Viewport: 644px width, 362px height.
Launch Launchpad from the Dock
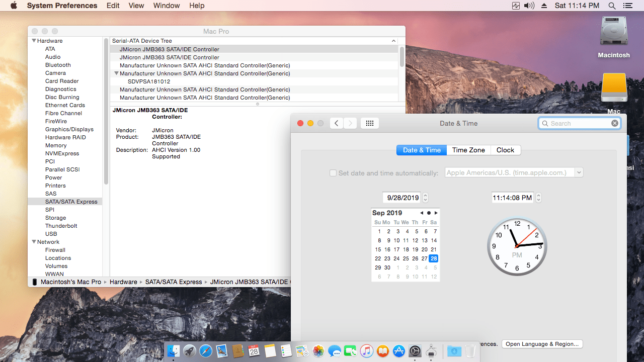(190, 351)
